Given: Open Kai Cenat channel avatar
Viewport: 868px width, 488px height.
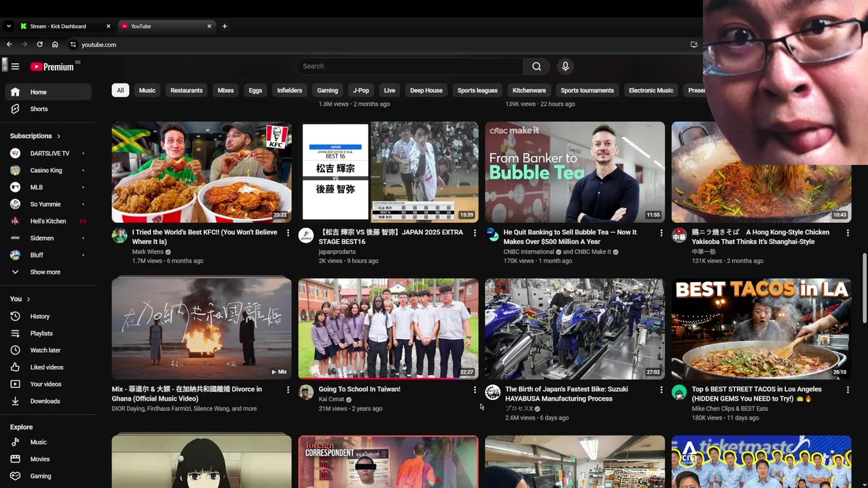Looking at the screenshot, I should pyautogui.click(x=307, y=392).
